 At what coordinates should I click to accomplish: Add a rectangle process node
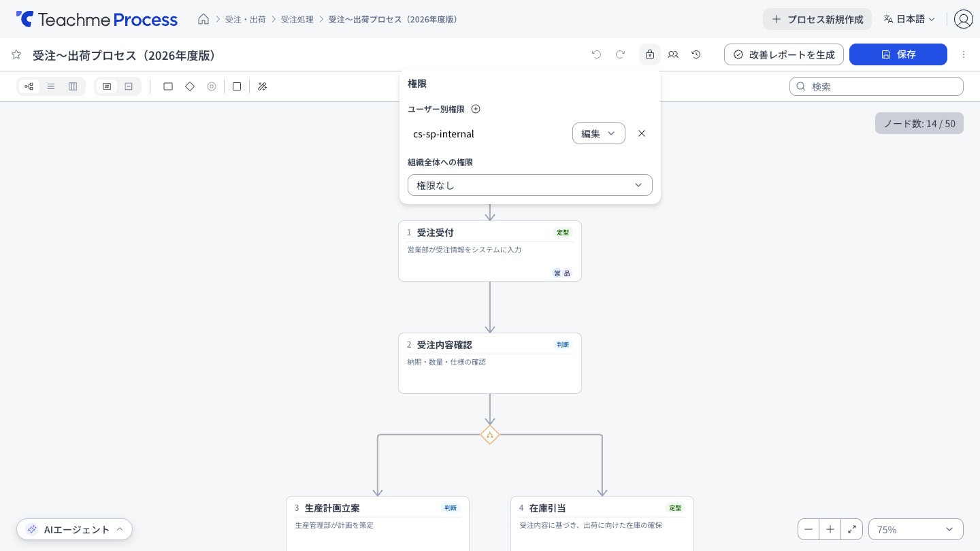(x=168, y=86)
